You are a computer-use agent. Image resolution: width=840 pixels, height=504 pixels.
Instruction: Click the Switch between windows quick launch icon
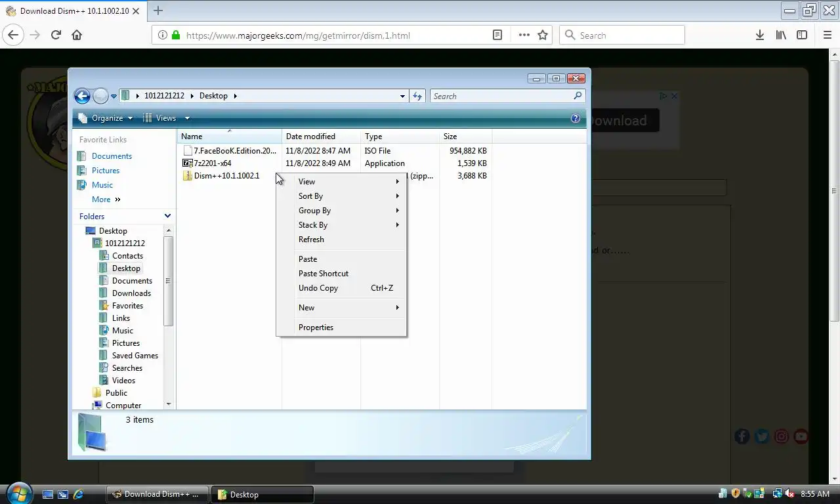pyautogui.click(x=63, y=494)
